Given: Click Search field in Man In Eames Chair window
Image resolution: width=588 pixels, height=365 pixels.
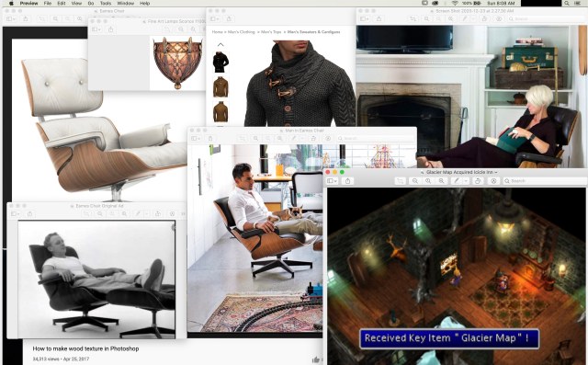Looking at the screenshot, I should [x=376, y=139].
